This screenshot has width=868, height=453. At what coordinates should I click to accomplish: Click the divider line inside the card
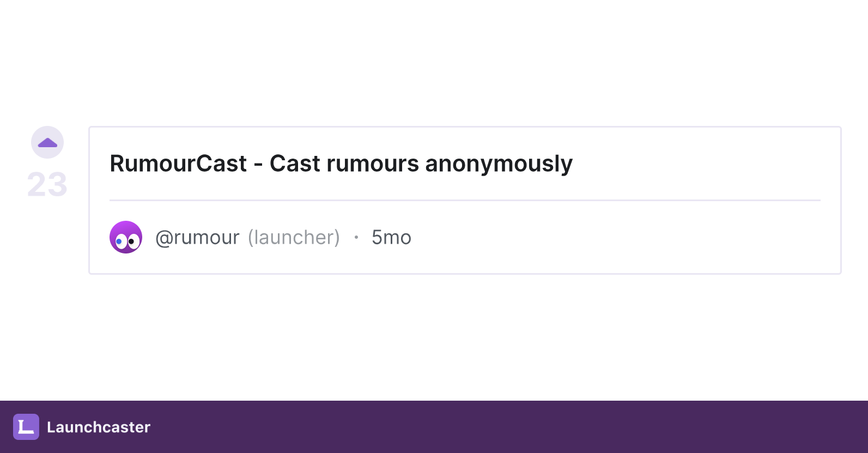click(x=465, y=200)
